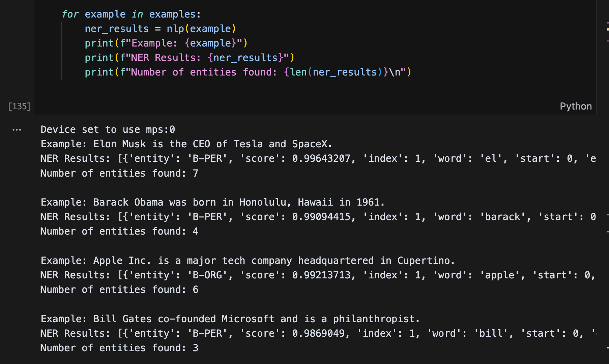The height and width of the screenshot is (364, 609).
Task: Click the Barack Obama example output line
Action: tap(212, 202)
